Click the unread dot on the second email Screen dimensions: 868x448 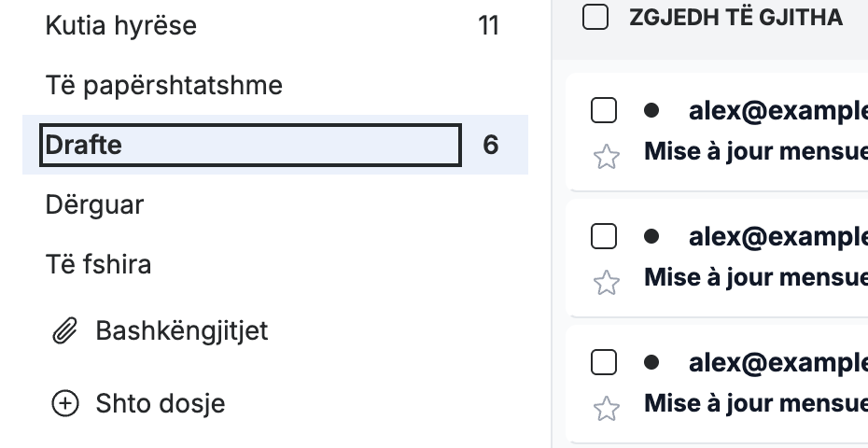(x=651, y=236)
